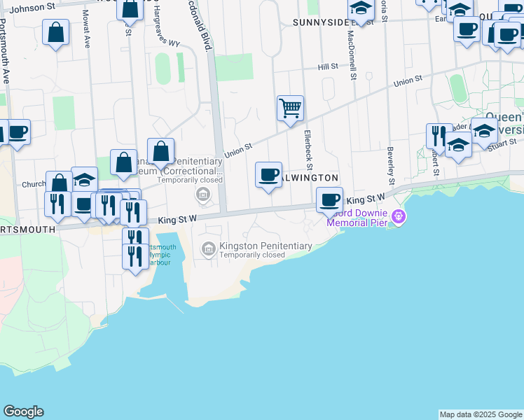Open the shopping bag marker by Church St
This screenshot has height=420, width=524.
pyautogui.click(x=59, y=181)
